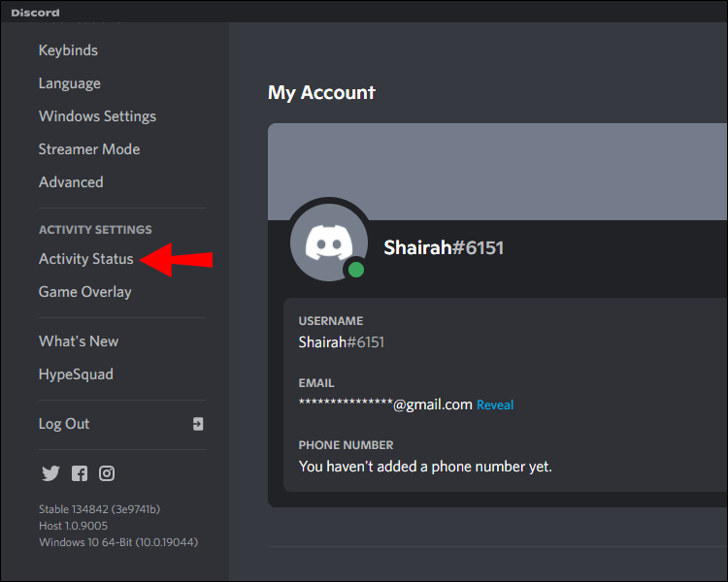Click the PHONE NUMBER field label
This screenshot has height=582, width=728.
coord(346,445)
